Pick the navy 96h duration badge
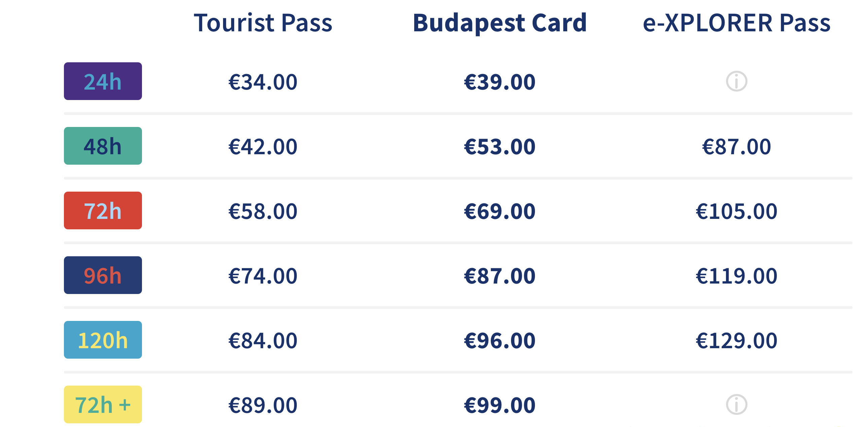868x427 pixels. (x=103, y=275)
